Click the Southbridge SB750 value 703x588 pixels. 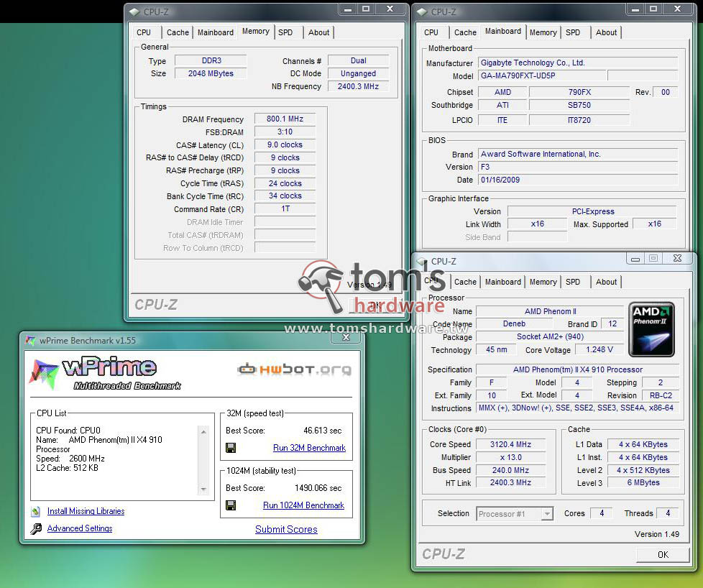579,105
